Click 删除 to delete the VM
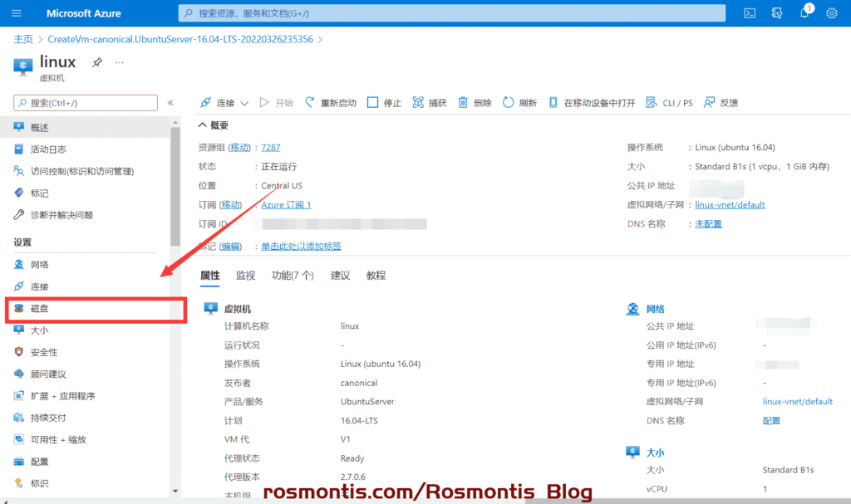The width and height of the screenshot is (851, 504). [x=475, y=102]
